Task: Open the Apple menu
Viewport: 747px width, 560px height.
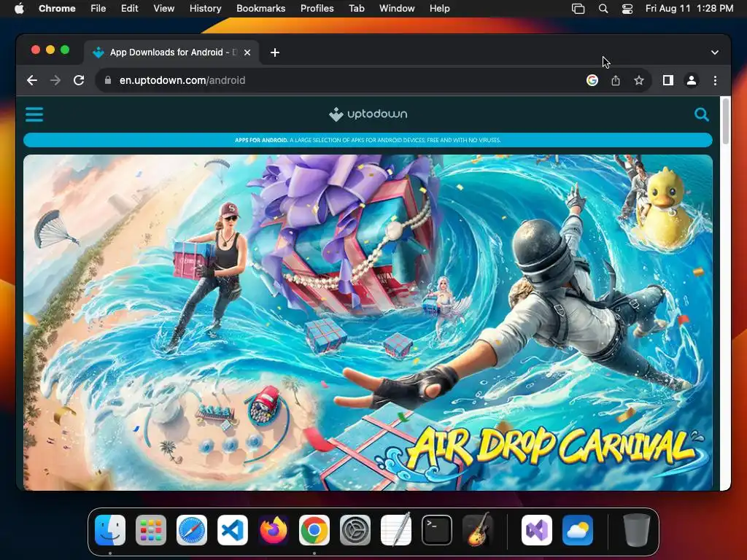Action: tap(19, 8)
